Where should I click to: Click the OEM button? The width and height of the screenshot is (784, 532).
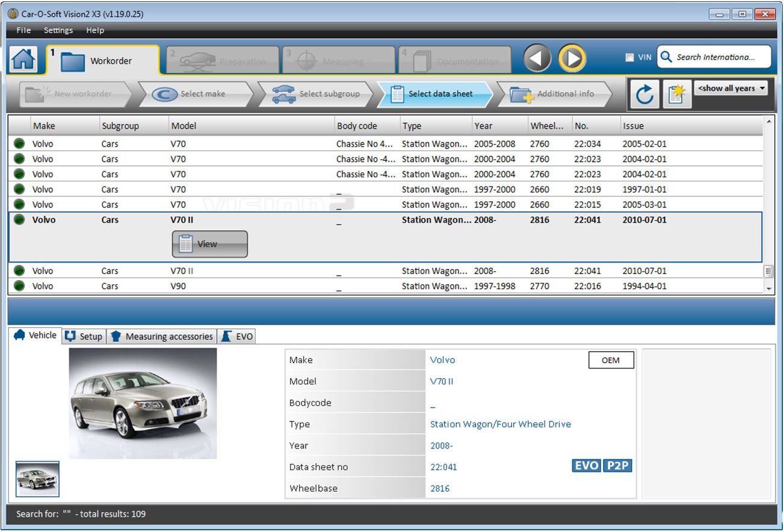tap(610, 360)
